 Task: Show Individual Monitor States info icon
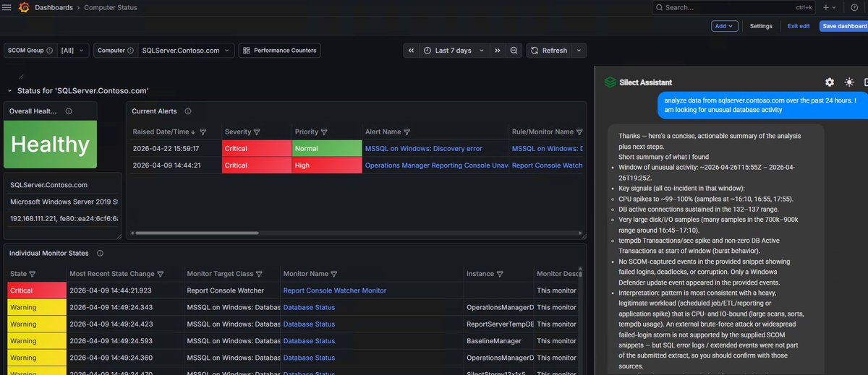point(100,253)
